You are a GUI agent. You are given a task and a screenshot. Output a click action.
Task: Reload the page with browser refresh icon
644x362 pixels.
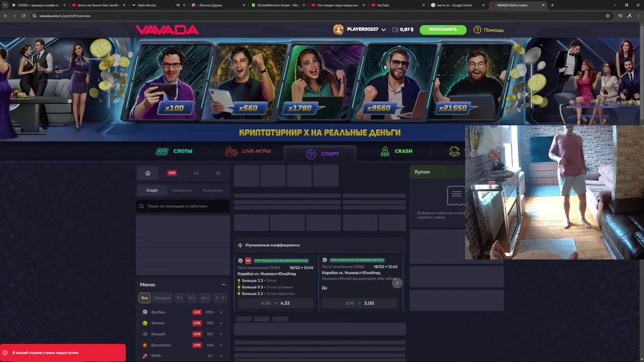(23, 16)
